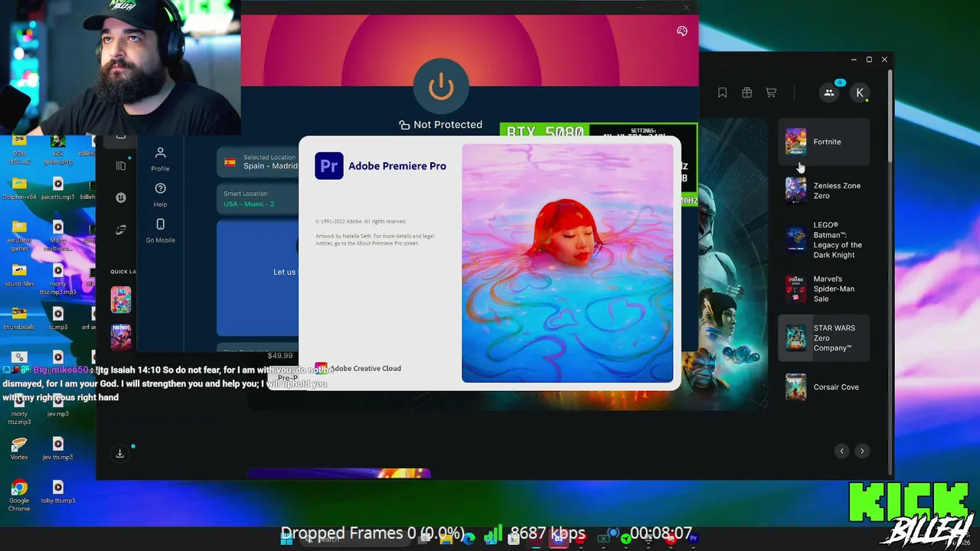The width and height of the screenshot is (980, 551).
Task: Open the thumbnails desktop folder
Action: pyautogui.click(x=19, y=318)
